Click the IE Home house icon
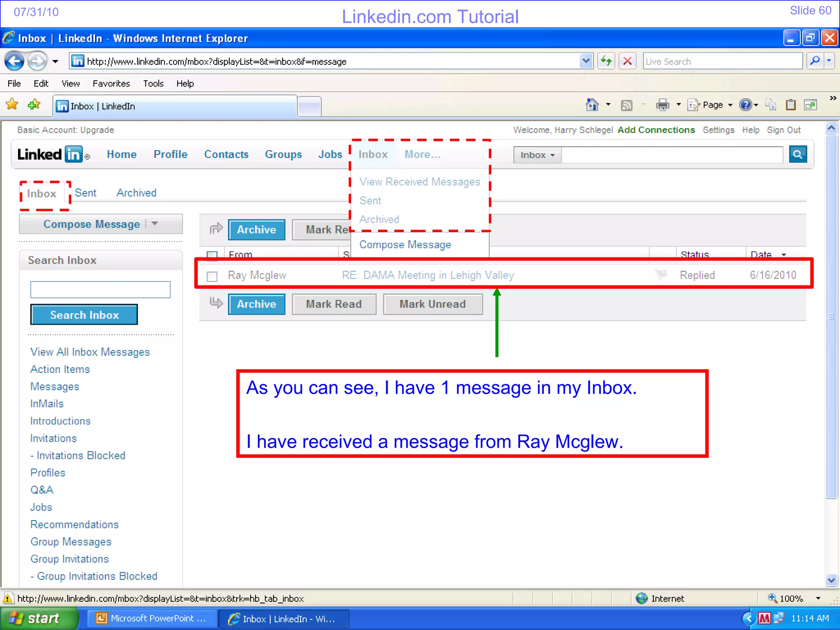The width and height of the screenshot is (840, 630). point(592,105)
